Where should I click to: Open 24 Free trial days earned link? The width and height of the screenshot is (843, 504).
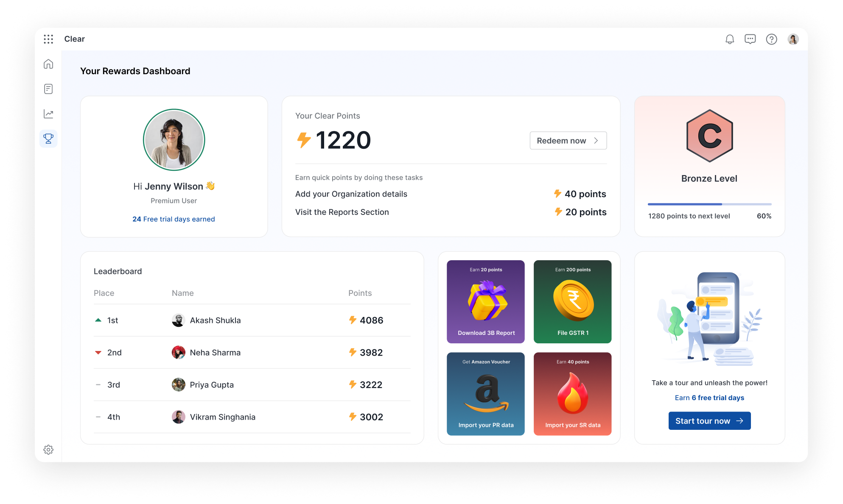pyautogui.click(x=174, y=219)
